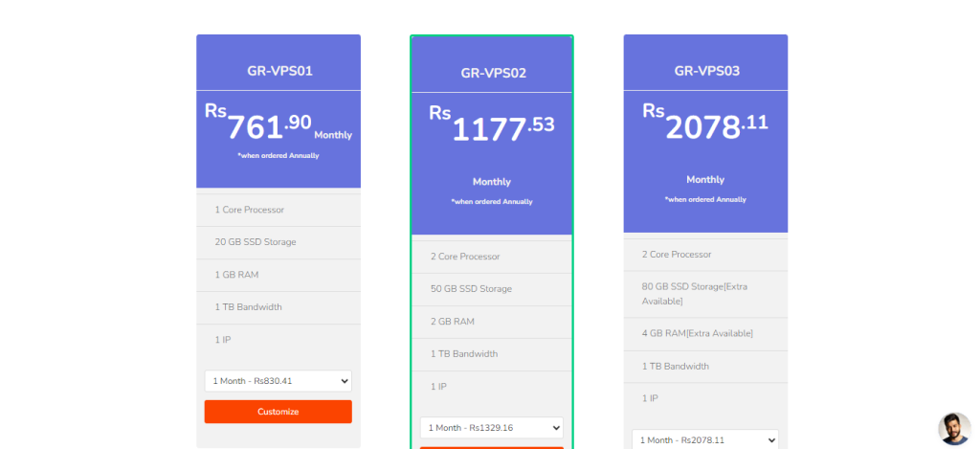Open the chat support avatar icon
980x449 pixels.
(x=954, y=429)
